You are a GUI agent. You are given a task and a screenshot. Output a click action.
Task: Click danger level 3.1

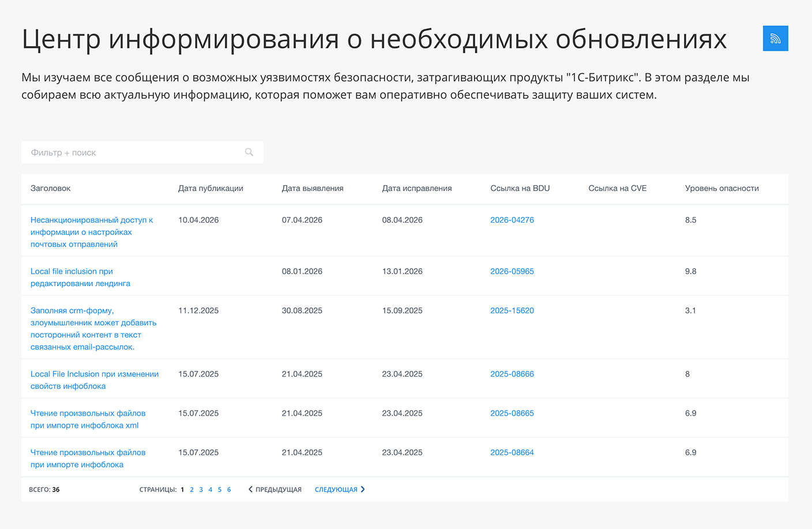(x=691, y=310)
